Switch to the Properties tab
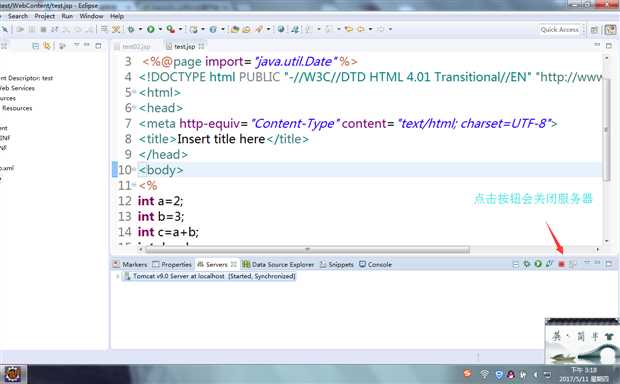Screen dimensions: 620x384 pyautogui.click(x=172, y=264)
